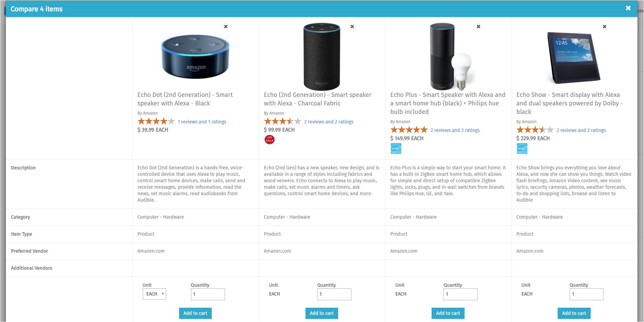Click the On Sale badge icon
The width and height of the screenshot is (644, 322).
click(269, 139)
